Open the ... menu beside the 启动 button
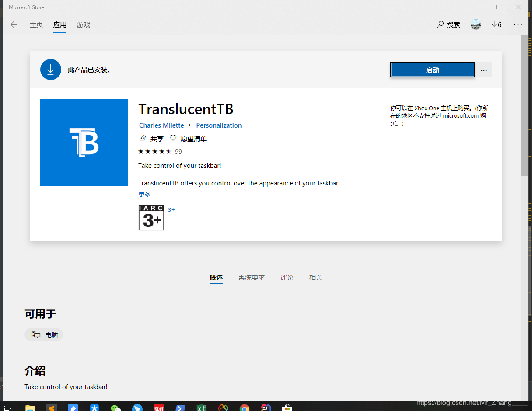 click(x=483, y=69)
